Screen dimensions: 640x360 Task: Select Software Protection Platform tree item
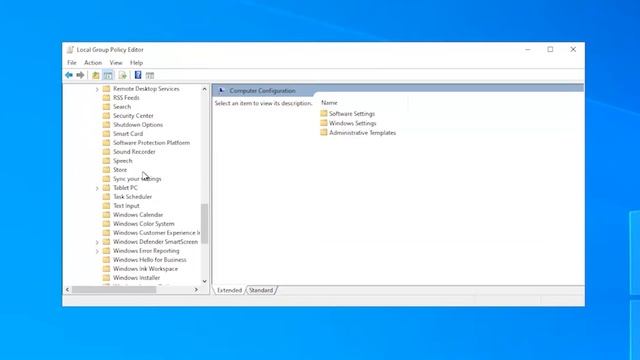151,142
